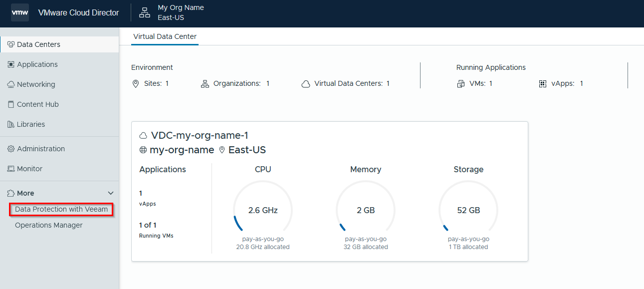This screenshot has width=644, height=289.
Task: Click the 'Organizations: 1' text
Action: pyautogui.click(x=241, y=84)
